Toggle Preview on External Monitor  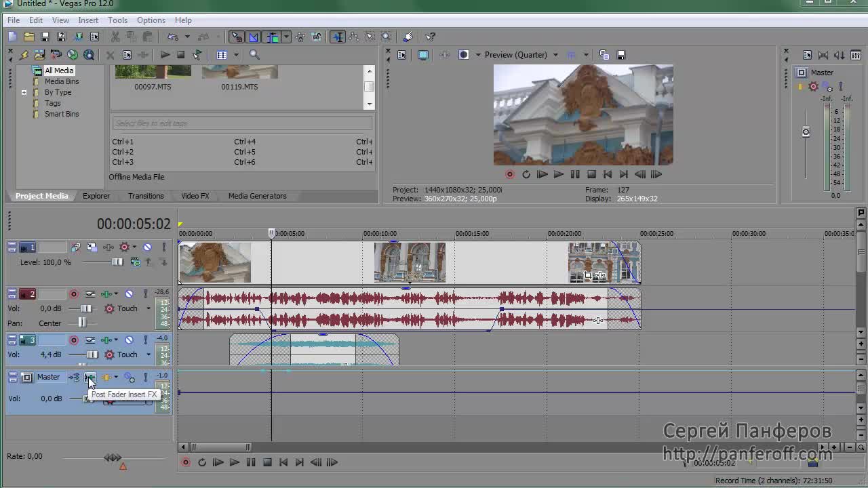423,55
